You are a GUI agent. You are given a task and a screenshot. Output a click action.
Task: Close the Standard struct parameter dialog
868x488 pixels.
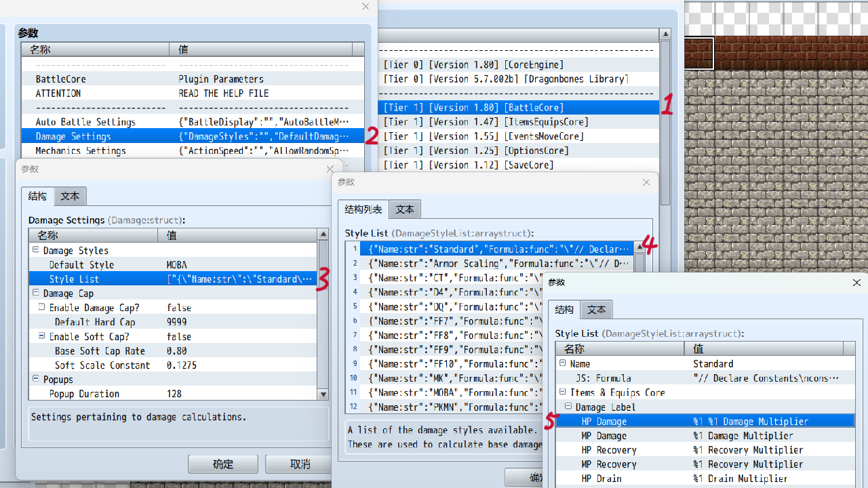pyautogui.click(x=856, y=282)
